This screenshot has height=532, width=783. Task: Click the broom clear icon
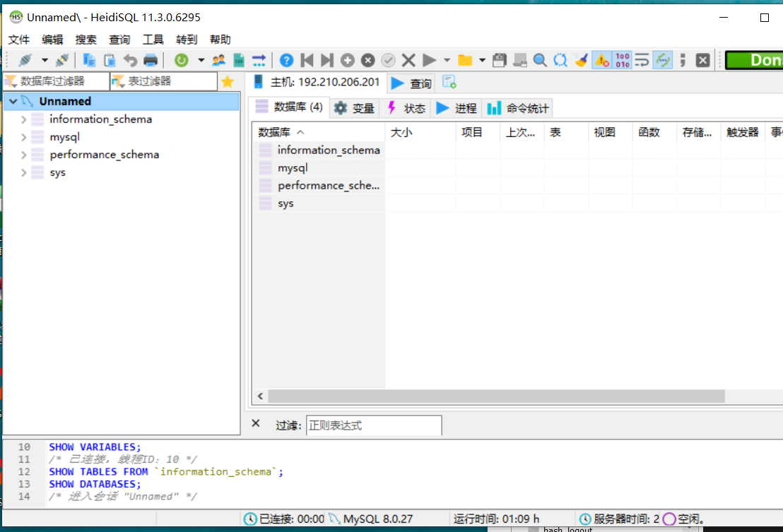pos(581,60)
